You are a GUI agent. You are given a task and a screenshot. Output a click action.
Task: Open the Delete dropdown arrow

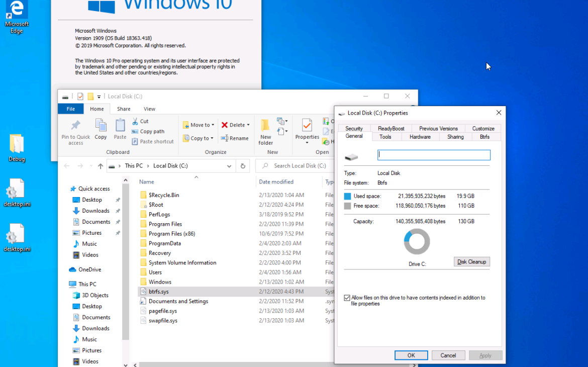point(248,125)
